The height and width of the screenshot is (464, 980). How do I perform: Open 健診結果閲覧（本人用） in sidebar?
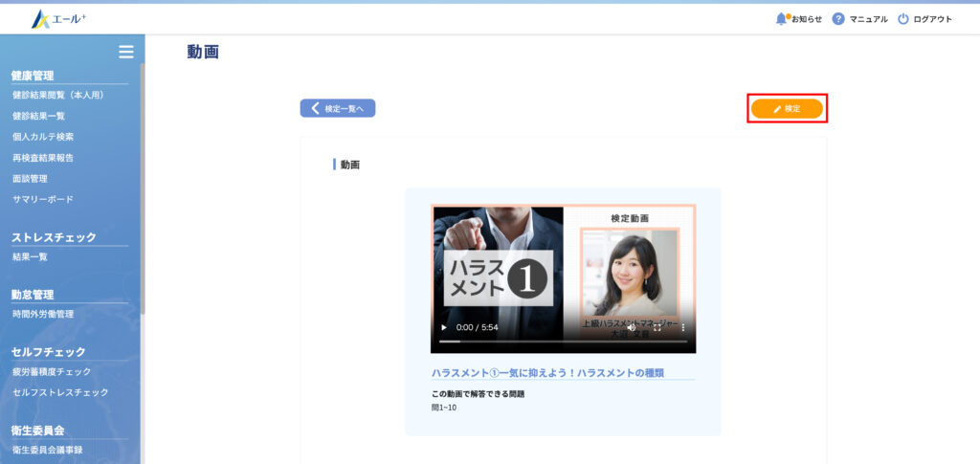coord(57,95)
